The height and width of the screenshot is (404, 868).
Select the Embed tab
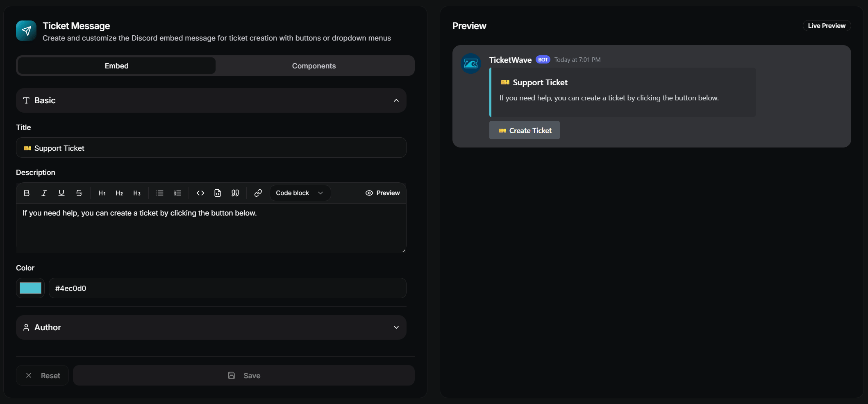(x=117, y=66)
